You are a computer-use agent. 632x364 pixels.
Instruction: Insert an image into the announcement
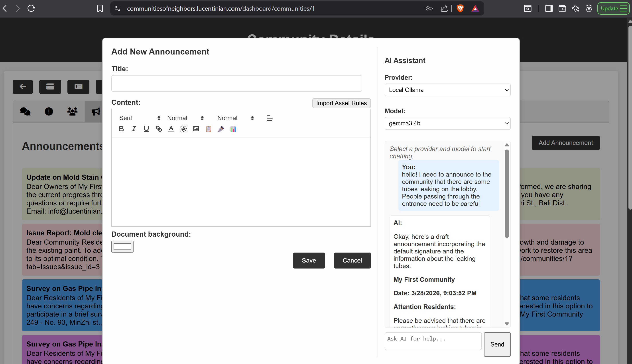click(x=196, y=129)
